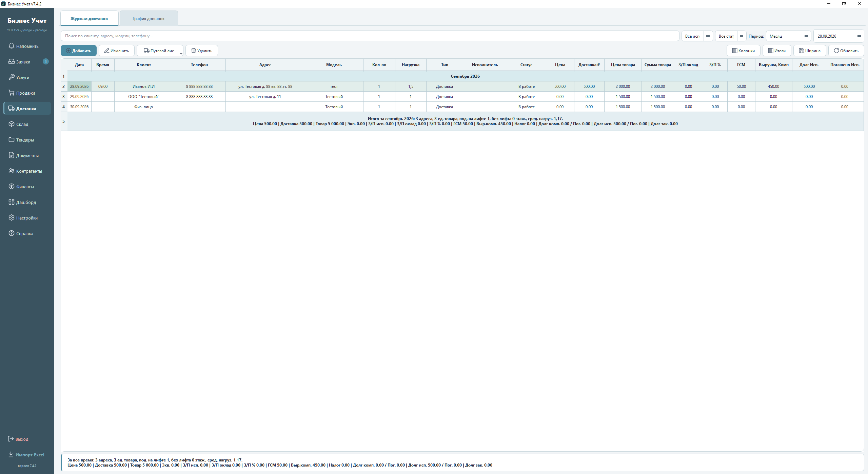Select Доставка delivery in sidebar

point(27,109)
